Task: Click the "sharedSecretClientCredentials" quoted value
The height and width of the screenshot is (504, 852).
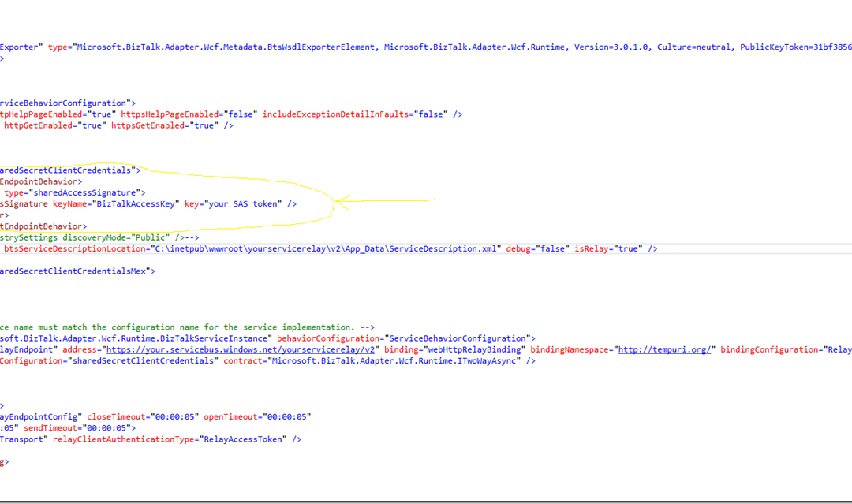Action: click(x=143, y=361)
